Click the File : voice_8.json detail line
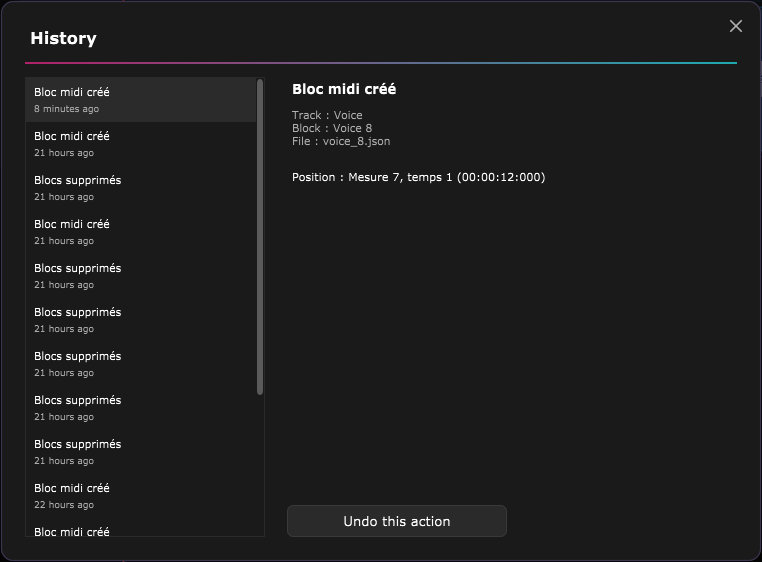This screenshot has width=762, height=562. pos(341,141)
